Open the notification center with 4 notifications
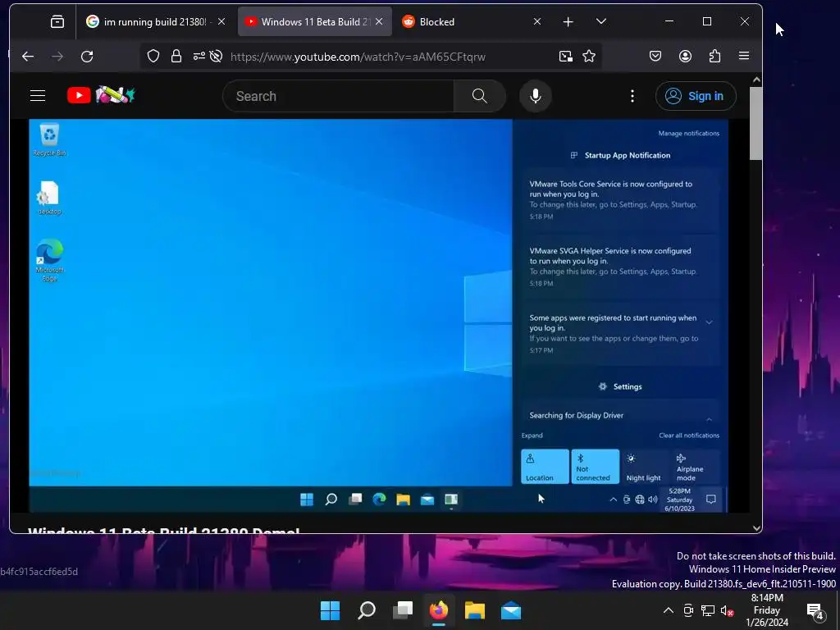Viewport: 840px width, 630px height. tap(815, 610)
